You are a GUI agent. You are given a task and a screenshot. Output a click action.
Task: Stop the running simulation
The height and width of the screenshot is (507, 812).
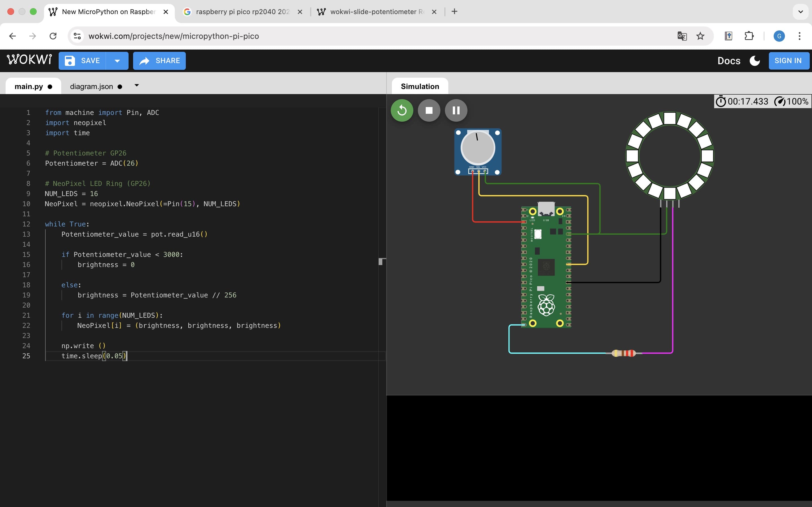[x=429, y=110]
